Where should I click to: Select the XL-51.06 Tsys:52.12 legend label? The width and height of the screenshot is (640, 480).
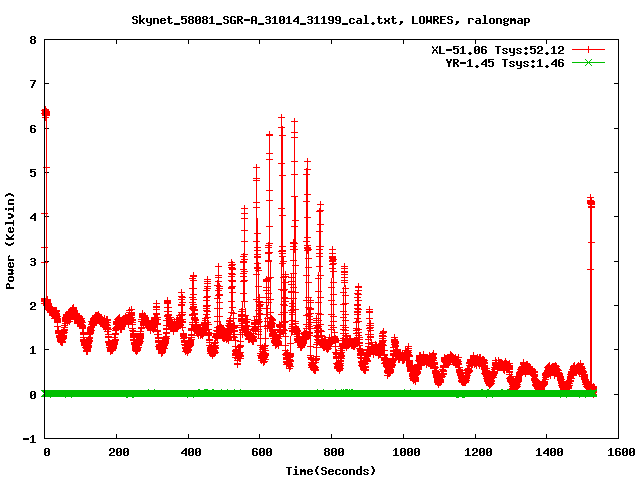(x=498, y=50)
